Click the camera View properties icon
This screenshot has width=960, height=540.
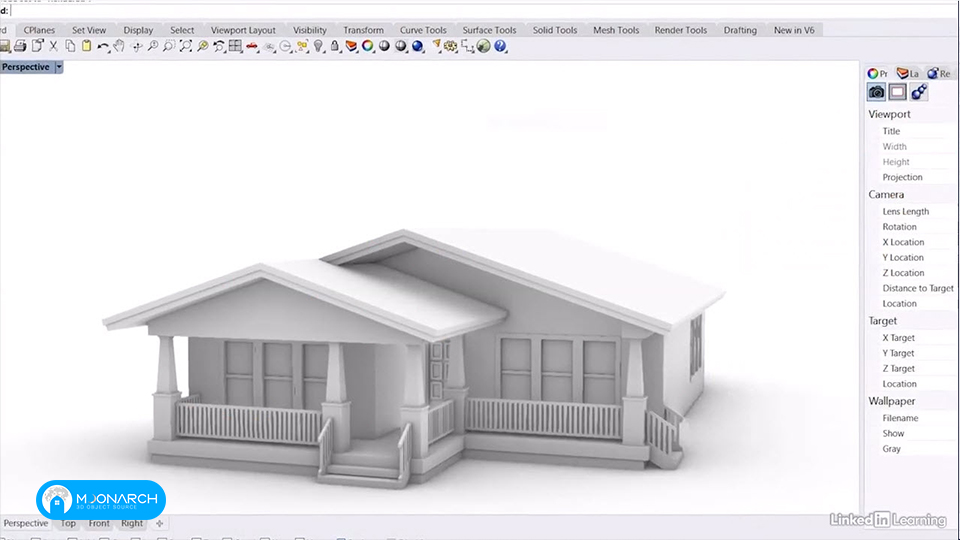[x=876, y=92]
